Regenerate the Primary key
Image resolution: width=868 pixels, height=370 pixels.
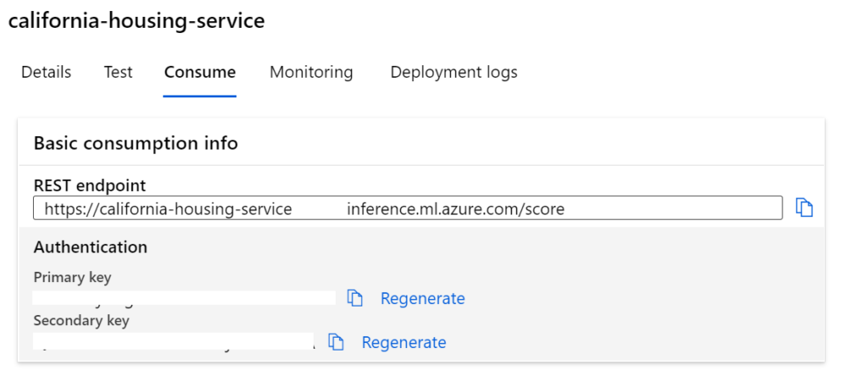tap(422, 299)
